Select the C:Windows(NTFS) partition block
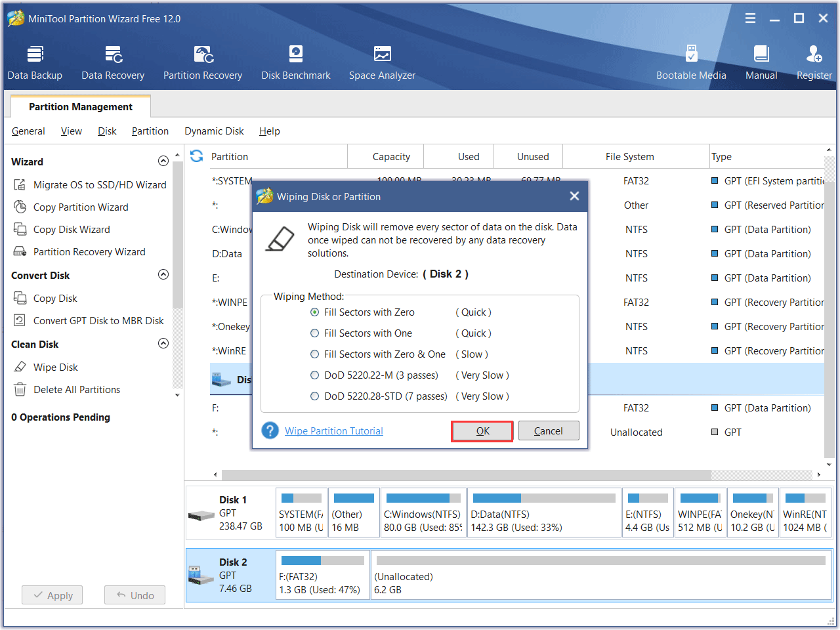 pos(424,513)
